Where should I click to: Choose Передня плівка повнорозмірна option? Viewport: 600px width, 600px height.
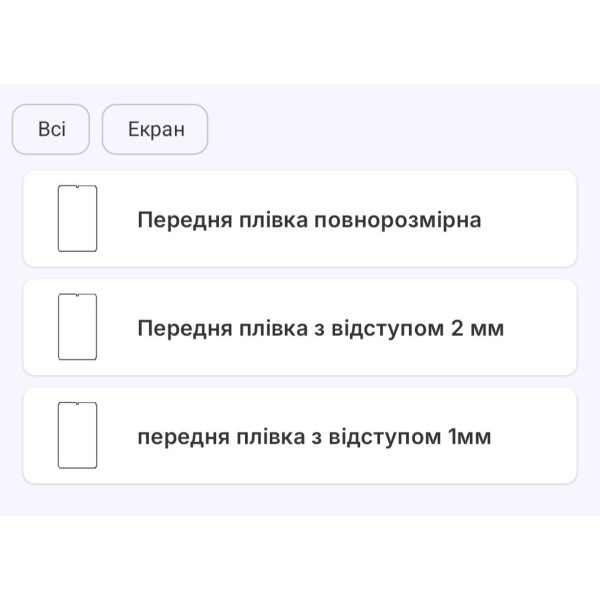(300, 219)
